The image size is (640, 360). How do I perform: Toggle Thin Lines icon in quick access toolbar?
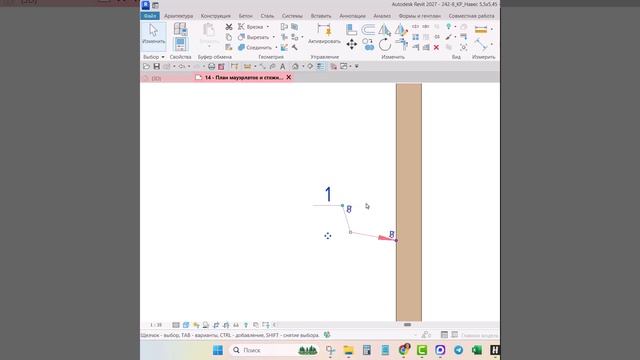[x=321, y=66]
